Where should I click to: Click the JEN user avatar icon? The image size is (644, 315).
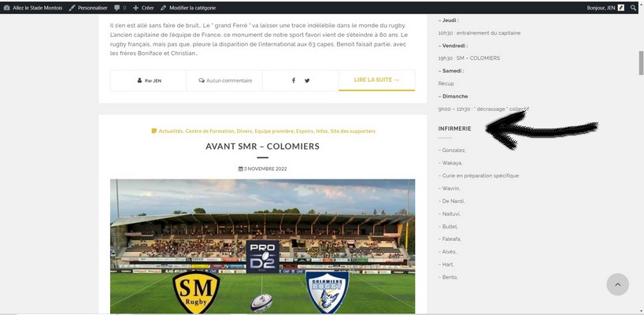[621, 8]
